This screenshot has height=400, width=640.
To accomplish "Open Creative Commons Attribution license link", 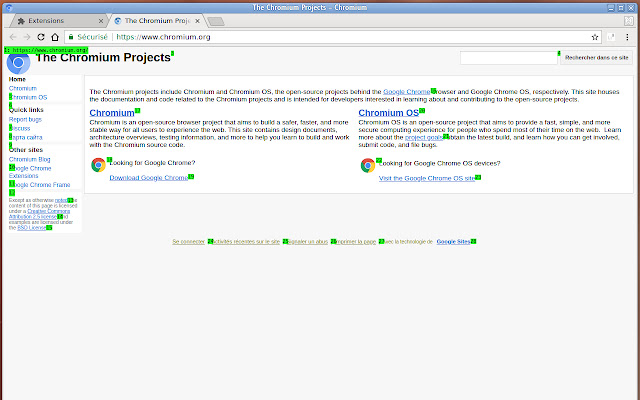I will [40, 214].
